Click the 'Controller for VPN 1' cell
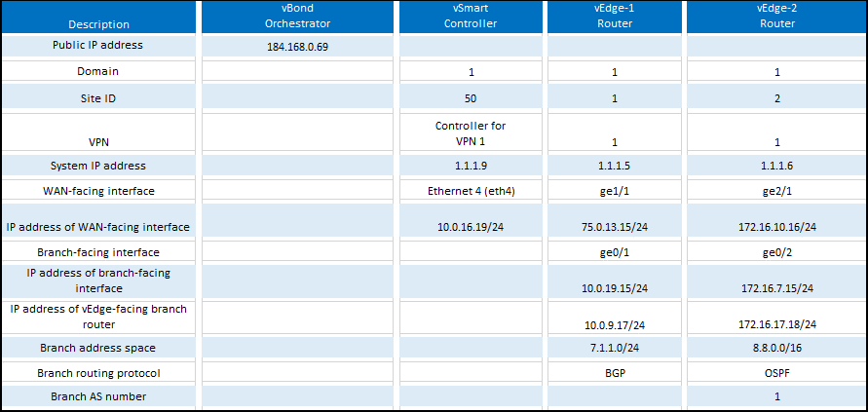This screenshot has height=412, width=868. coord(471,133)
